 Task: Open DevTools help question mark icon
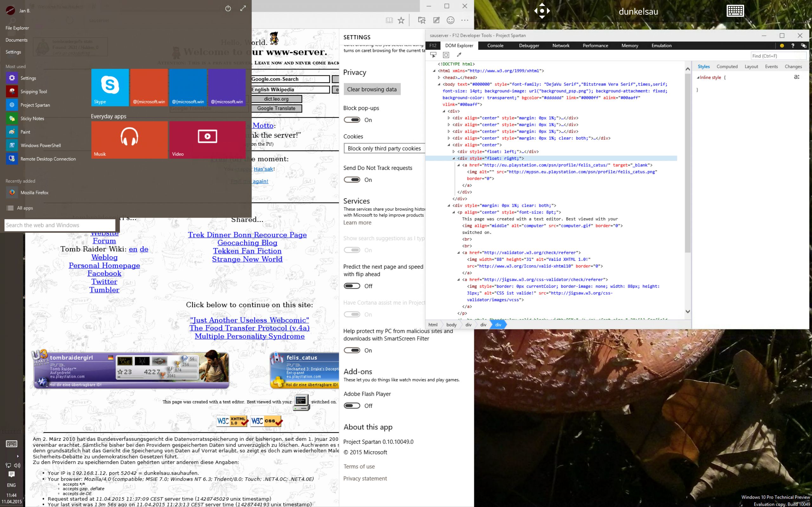[793, 46]
